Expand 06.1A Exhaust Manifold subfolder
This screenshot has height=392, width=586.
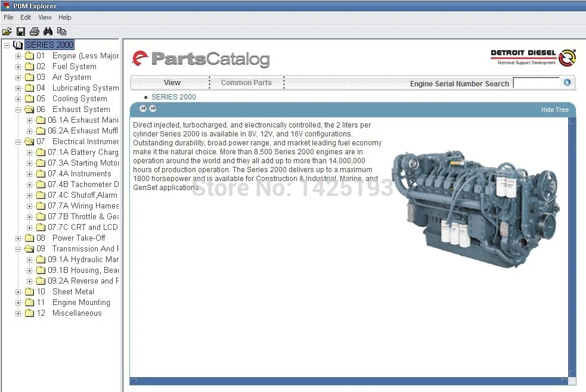coord(30,120)
